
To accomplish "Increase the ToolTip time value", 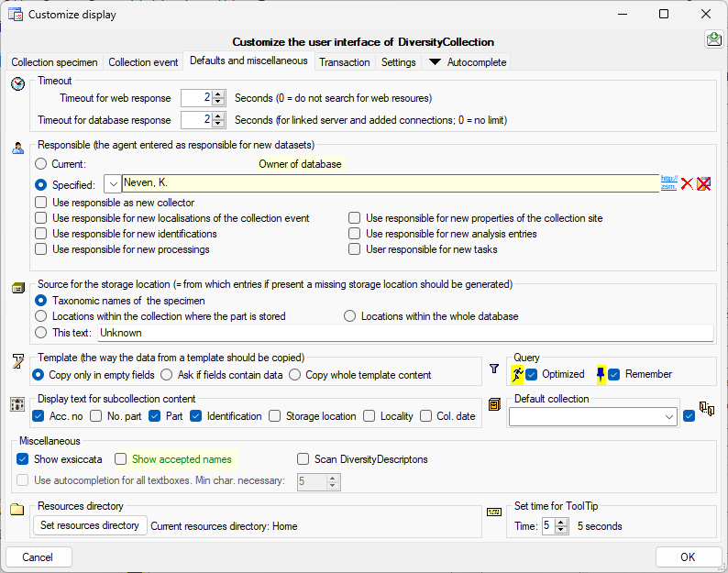I will [561, 523].
